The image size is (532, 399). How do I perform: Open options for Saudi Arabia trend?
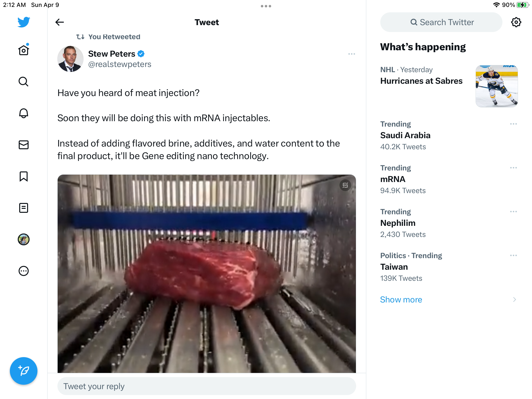tap(513, 124)
